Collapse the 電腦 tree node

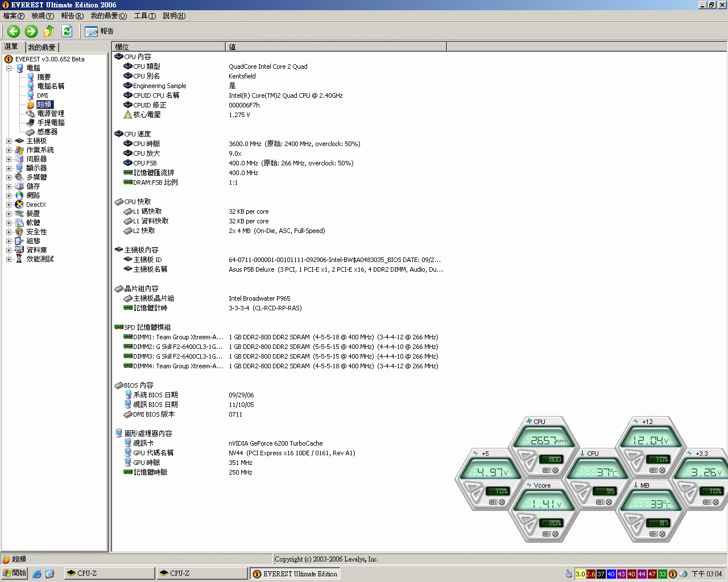[9, 68]
